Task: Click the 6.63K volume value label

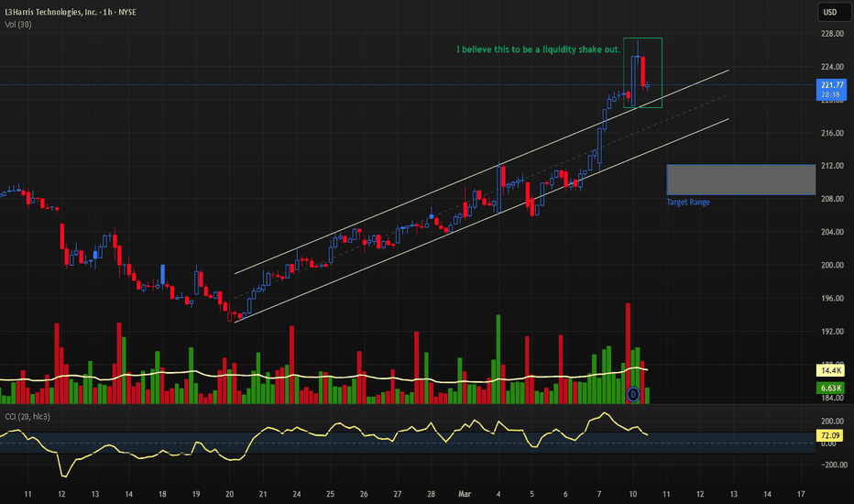Action: [830, 388]
